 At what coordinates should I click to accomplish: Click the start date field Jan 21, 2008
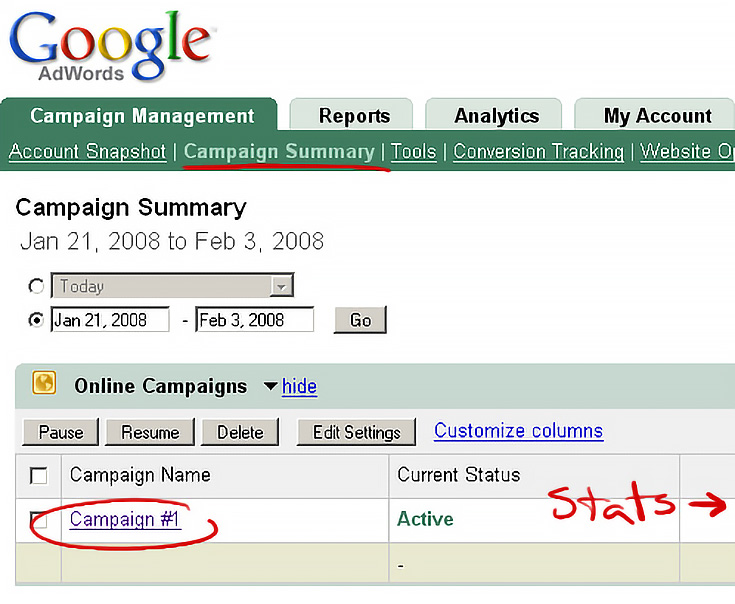tap(110, 320)
